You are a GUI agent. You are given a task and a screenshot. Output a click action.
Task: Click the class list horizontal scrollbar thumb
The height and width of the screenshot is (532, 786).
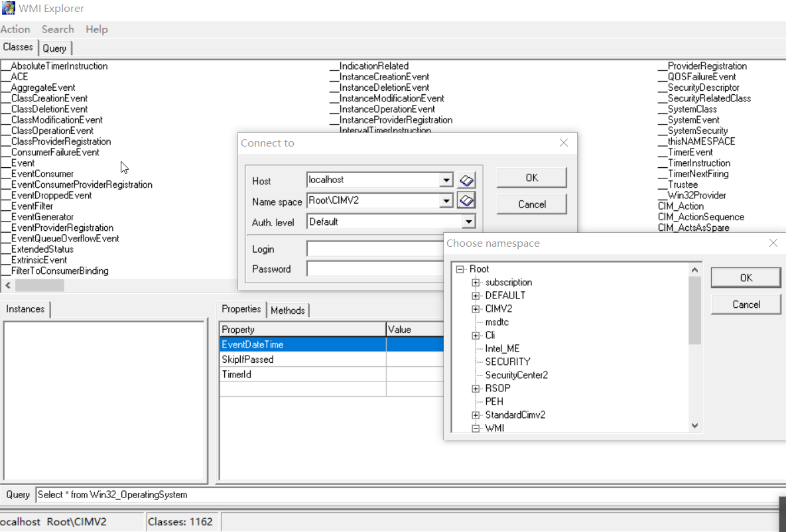[x=39, y=285]
